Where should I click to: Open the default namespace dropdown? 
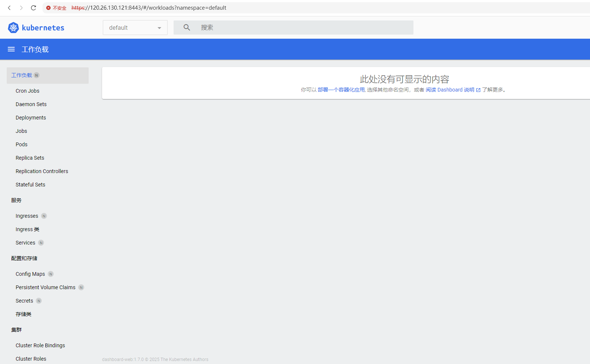coord(135,28)
